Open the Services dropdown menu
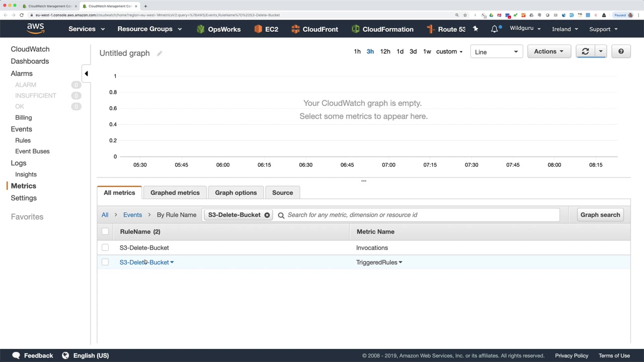 tap(87, 29)
